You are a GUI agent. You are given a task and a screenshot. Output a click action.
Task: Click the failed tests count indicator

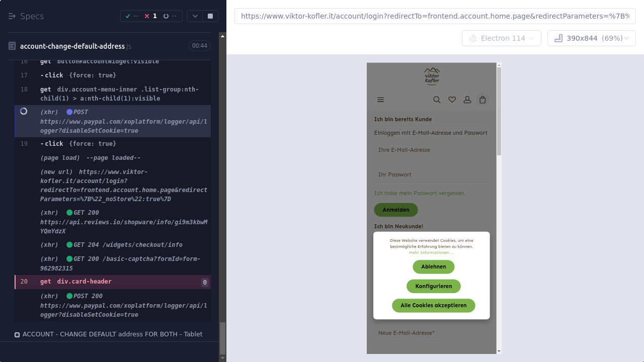[x=150, y=16]
